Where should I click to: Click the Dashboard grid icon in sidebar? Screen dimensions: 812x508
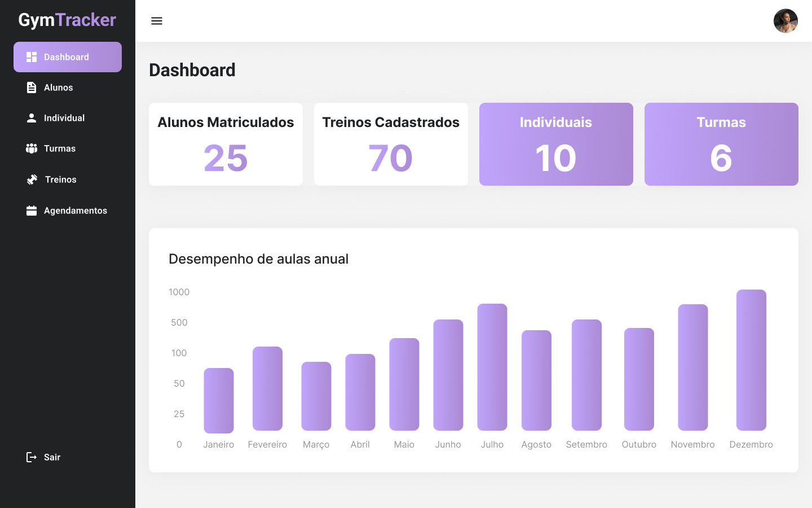tap(32, 57)
